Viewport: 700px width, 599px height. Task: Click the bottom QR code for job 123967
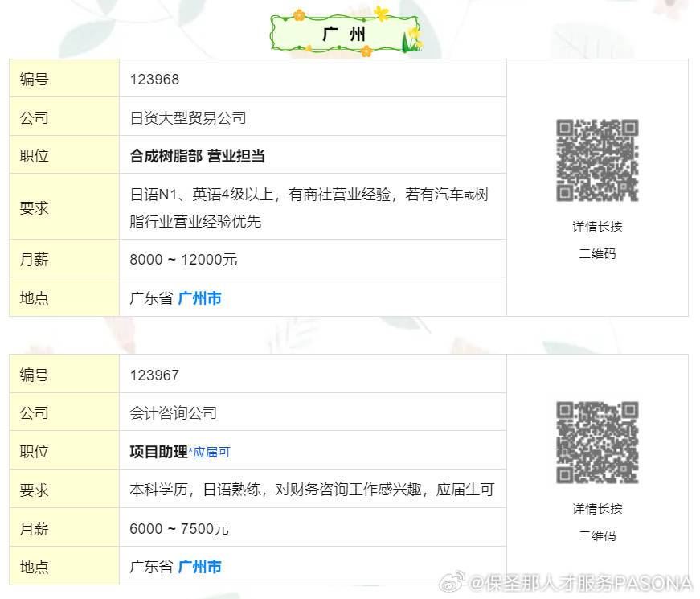(596, 443)
